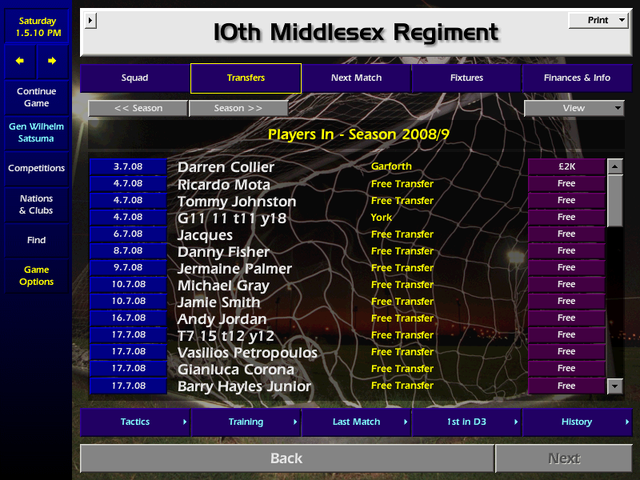
Task: Select player T7 15 t12 y12
Action: (226, 336)
